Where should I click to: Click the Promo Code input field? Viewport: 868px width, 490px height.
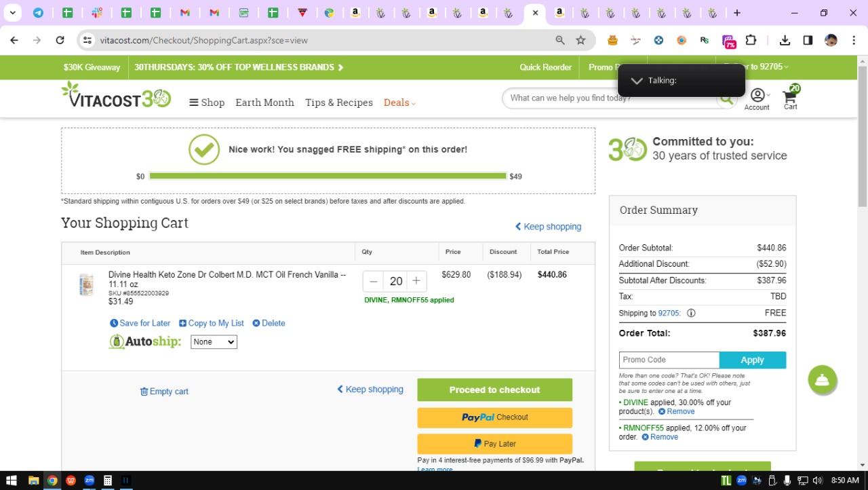click(669, 360)
